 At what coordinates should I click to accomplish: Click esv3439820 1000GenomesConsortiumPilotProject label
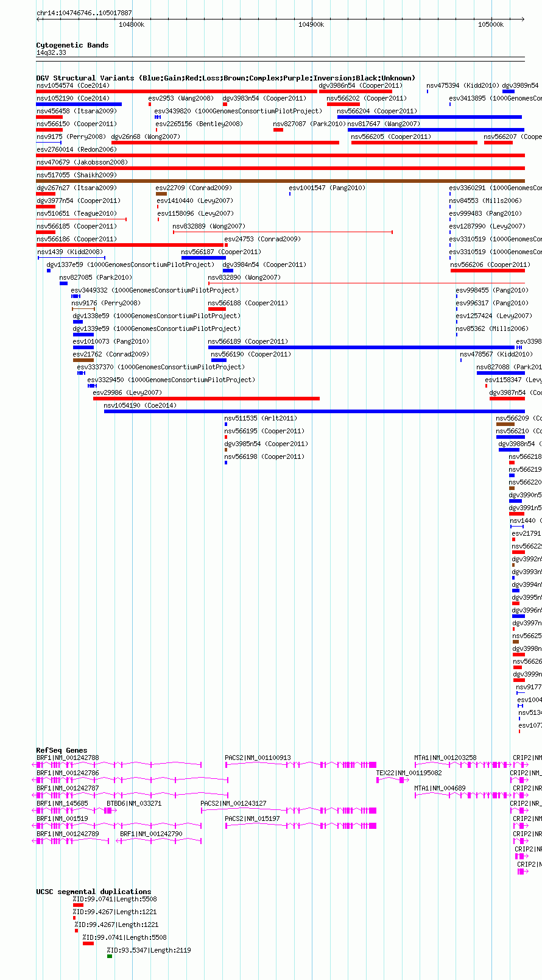[238, 111]
